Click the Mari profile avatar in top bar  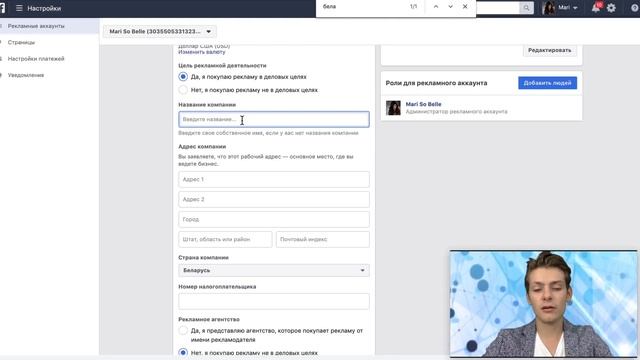coord(548,8)
